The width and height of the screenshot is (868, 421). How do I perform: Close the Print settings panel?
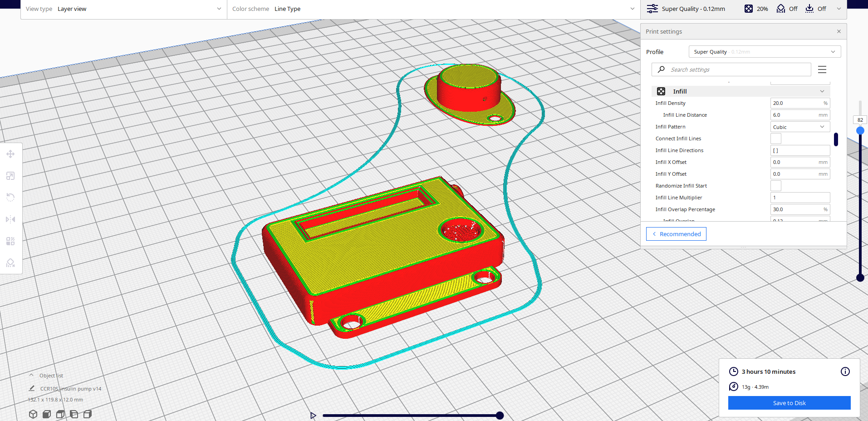click(839, 31)
